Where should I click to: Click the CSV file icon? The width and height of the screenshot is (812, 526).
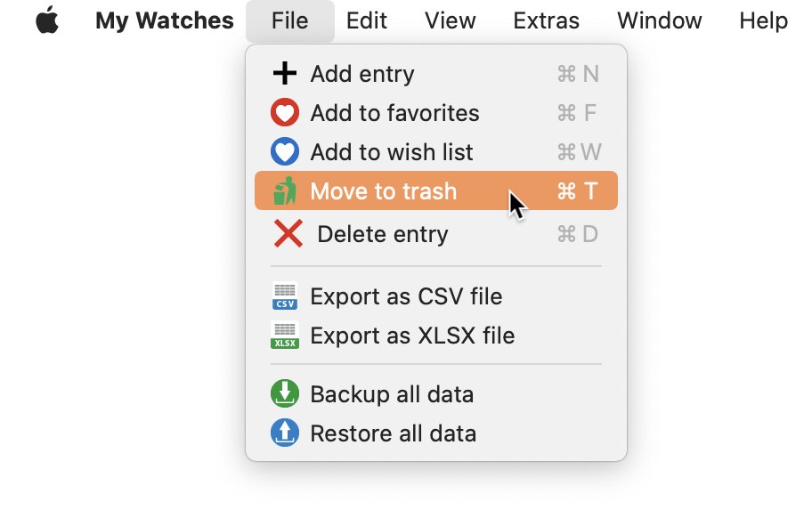coord(285,296)
